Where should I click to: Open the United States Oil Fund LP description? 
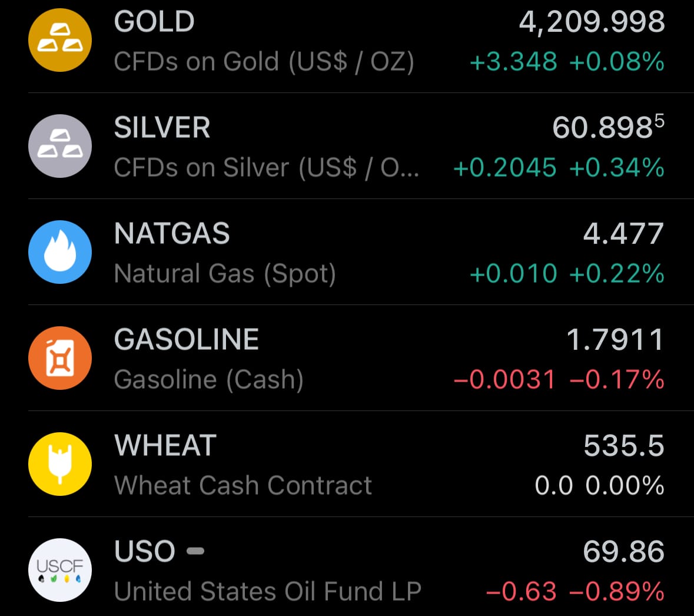[x=268, y=592]
